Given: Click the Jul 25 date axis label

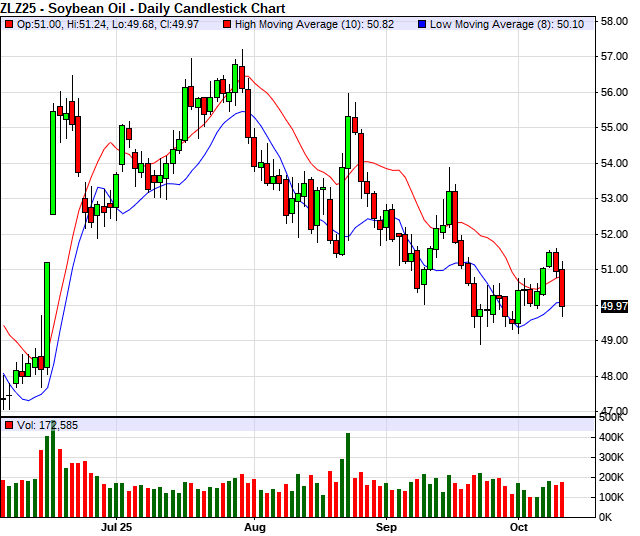Looking at the screenshot, I should (116, 527).
